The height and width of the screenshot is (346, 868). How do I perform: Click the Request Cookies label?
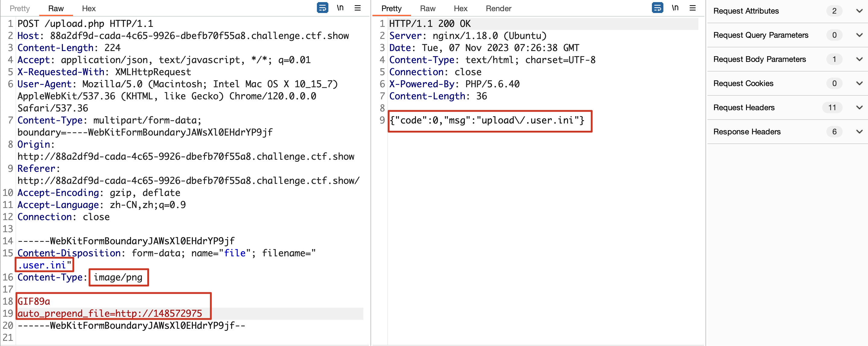click(743, 83)
